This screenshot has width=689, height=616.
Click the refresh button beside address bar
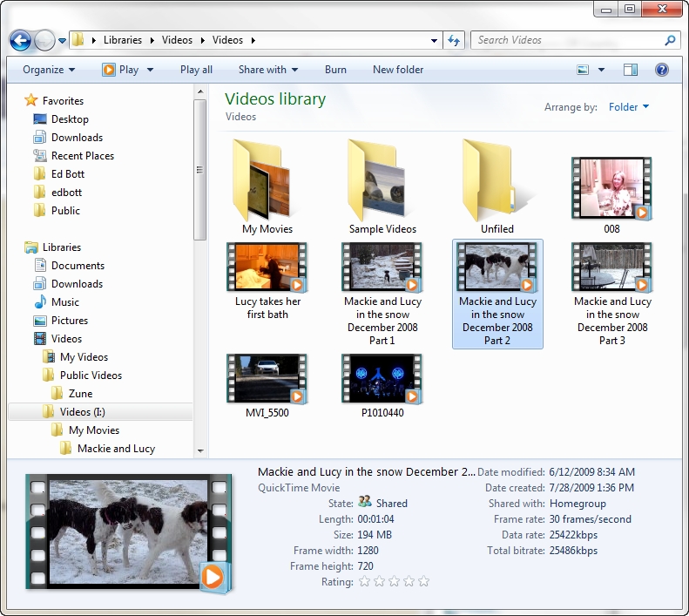click(453, 40)
